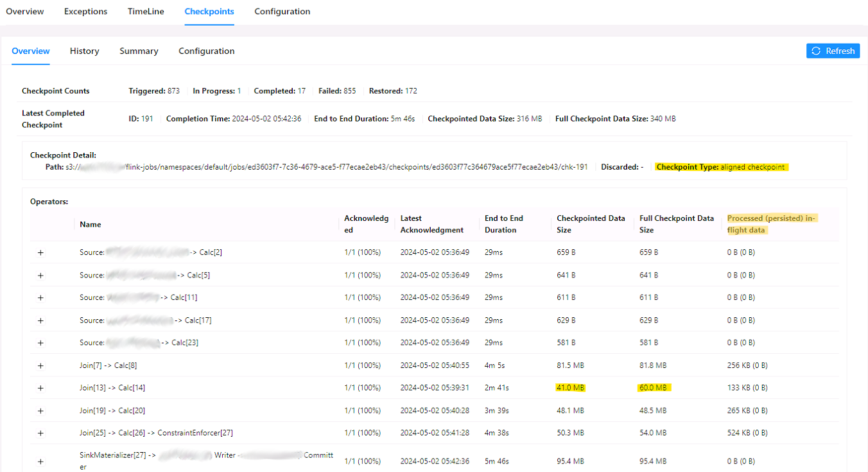Expand the Join[13] -> Calc[14] row

click(40, 388)
